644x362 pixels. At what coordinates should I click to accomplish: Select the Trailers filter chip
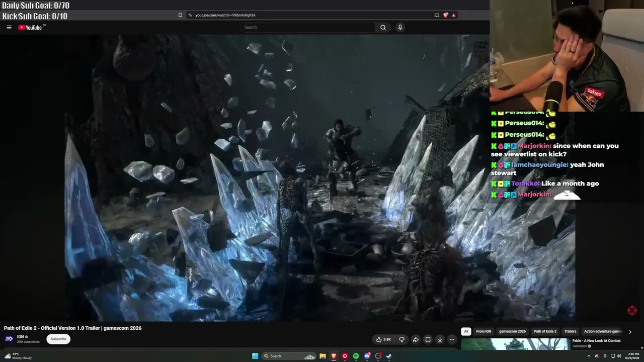570,331
